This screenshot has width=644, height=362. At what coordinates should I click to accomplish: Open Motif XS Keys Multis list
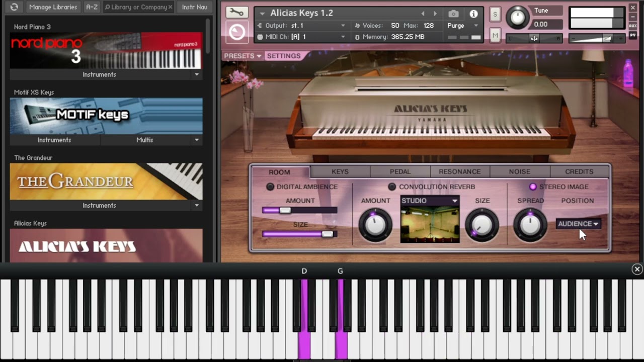pos(145,140)
